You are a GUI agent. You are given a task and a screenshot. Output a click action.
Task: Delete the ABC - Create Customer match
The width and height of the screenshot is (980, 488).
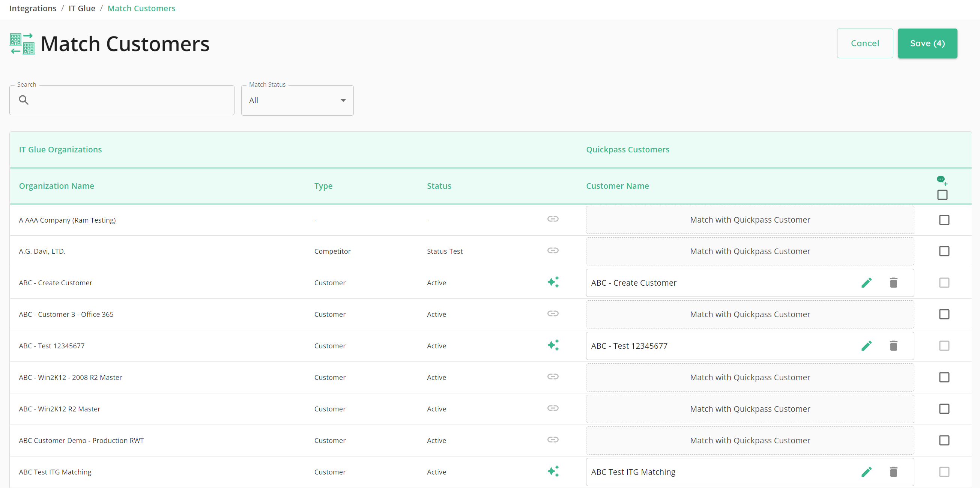coord(894,283)
